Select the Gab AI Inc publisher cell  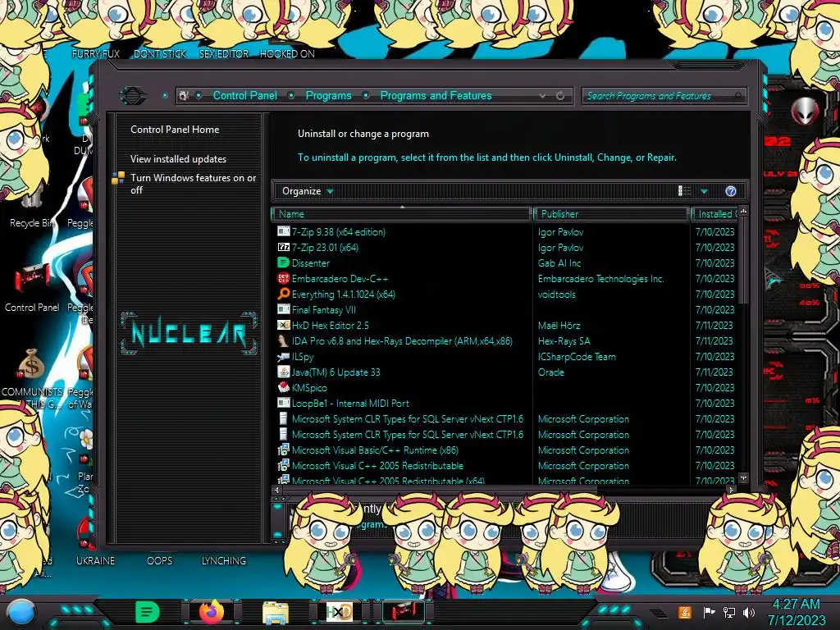[559, 263]
